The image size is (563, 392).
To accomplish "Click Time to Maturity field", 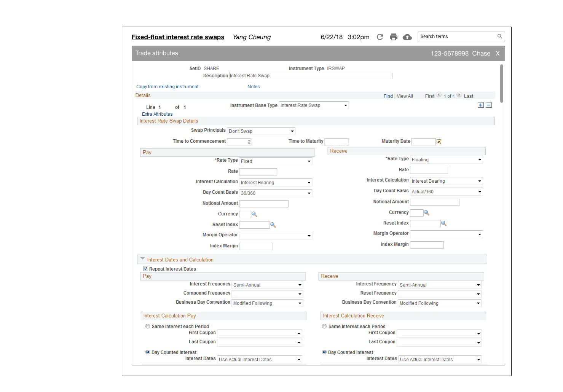I will (337, 142).
